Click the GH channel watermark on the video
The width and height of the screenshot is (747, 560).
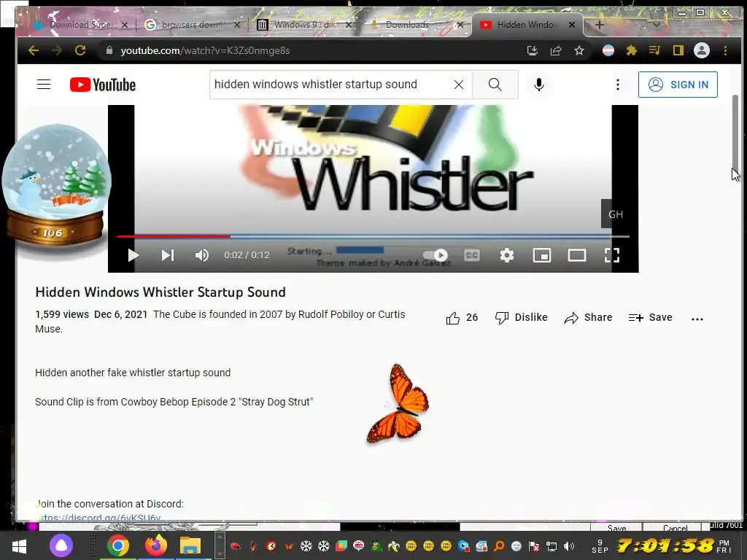pyautogui.click(x=615, y=214)
